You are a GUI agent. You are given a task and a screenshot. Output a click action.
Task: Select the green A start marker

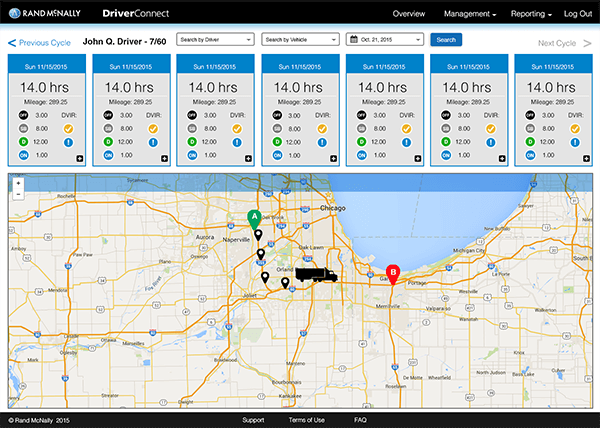(x=254, y=220)
